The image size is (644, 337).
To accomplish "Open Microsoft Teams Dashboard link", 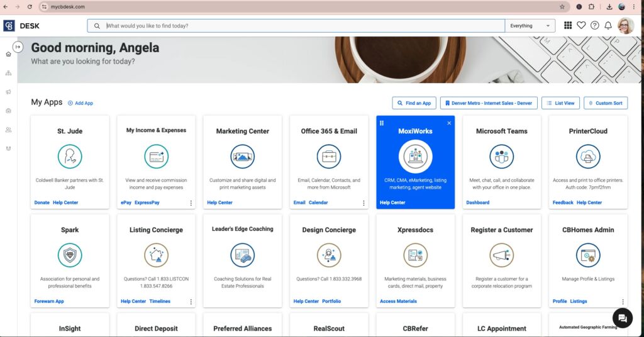I will [x=478, y=202].
